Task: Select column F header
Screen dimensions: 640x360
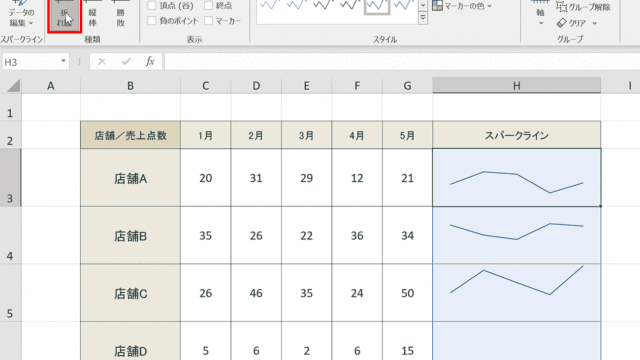Action: [357, 86]
